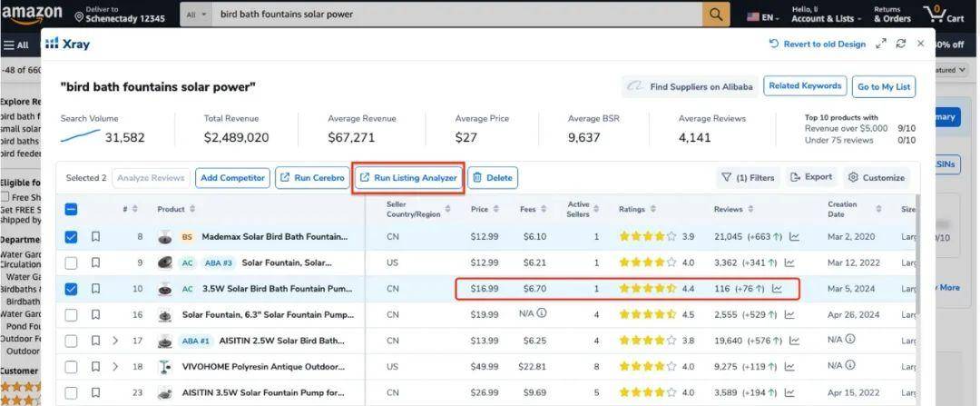The image size is (980, 406).
Task: Expand the AISITIN 2.5W row variations
Action: point(115,341)
